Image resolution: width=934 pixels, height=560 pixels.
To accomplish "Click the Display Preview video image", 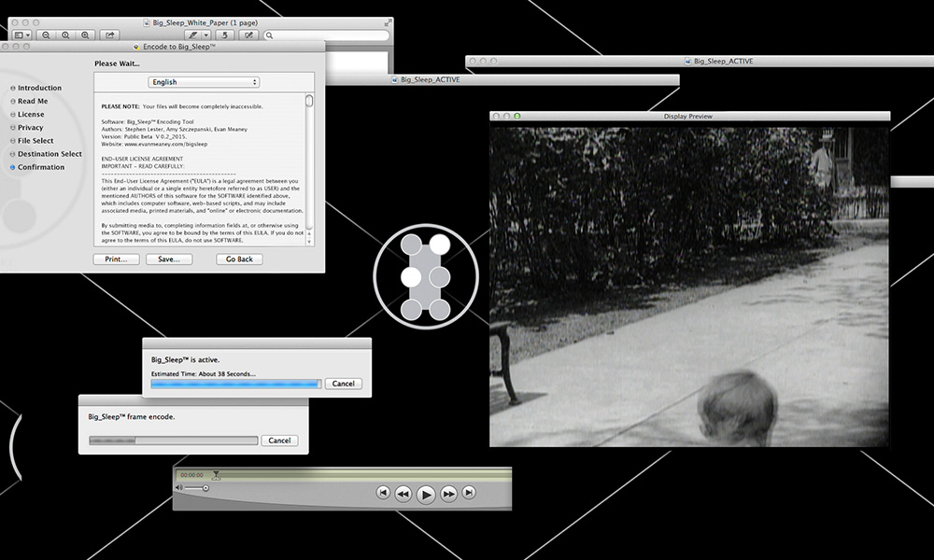I will [689, 287].
